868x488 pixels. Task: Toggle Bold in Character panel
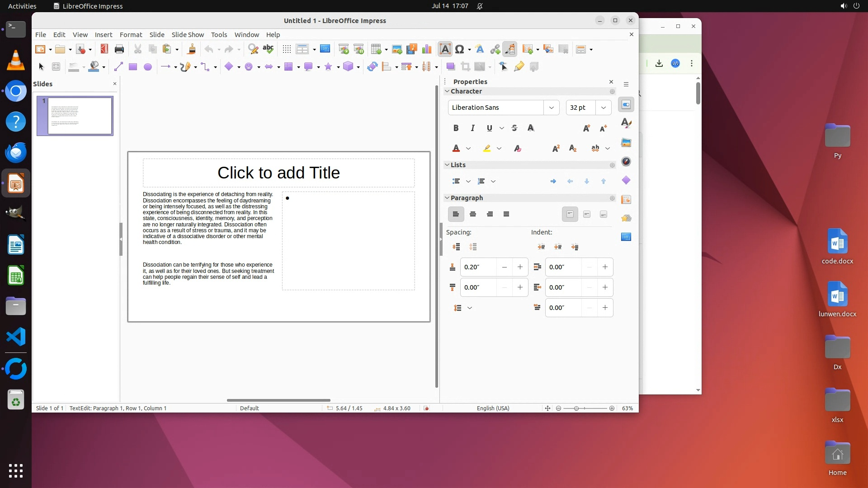coord(456,128)
